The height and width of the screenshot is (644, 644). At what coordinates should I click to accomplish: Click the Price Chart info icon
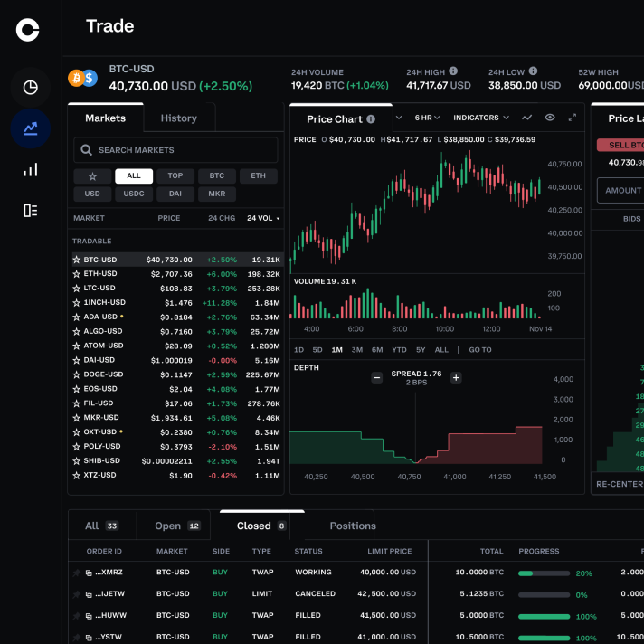[x=371, y=119]
